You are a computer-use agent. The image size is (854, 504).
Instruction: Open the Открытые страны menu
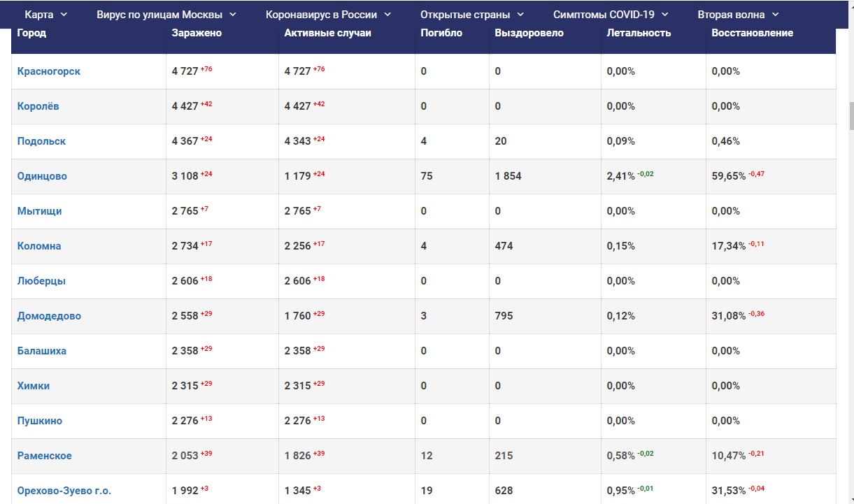click(x=472, y=14)
